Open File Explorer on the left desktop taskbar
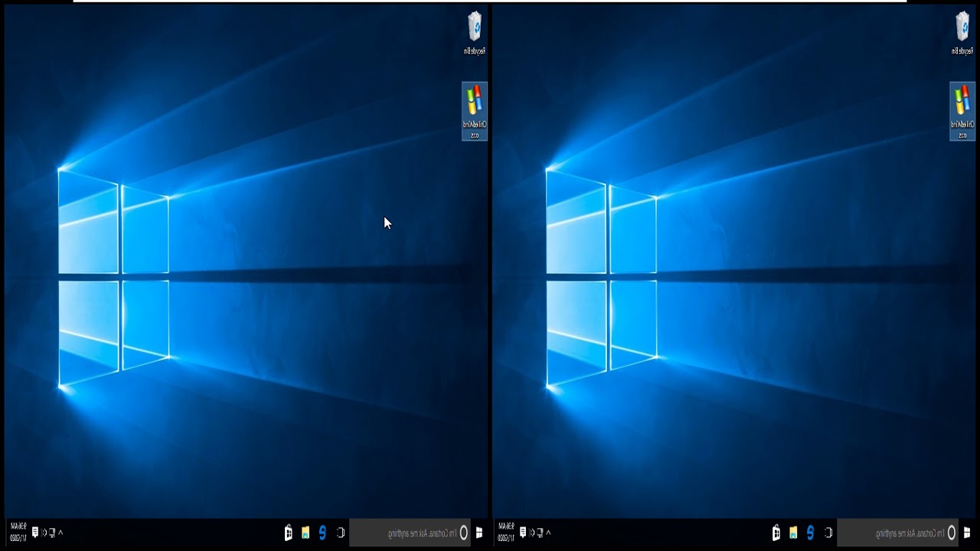The height and width of the screenshot is (551, 980). tap(305, 533)
